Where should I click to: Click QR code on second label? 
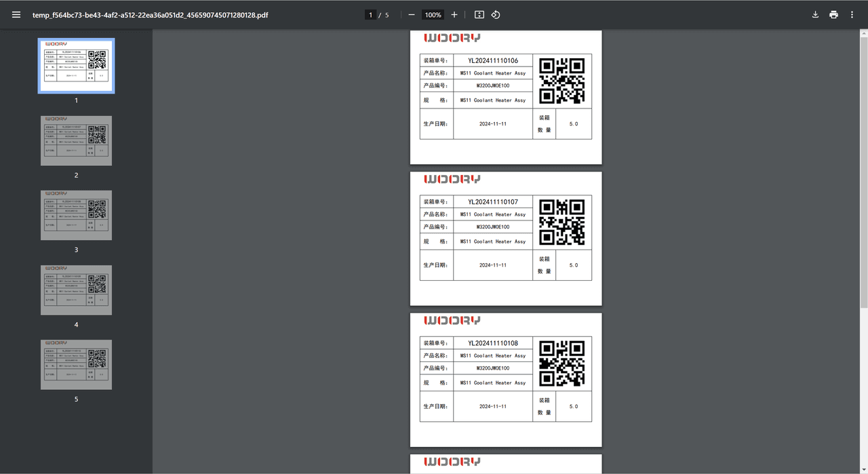tap(561, 222)
